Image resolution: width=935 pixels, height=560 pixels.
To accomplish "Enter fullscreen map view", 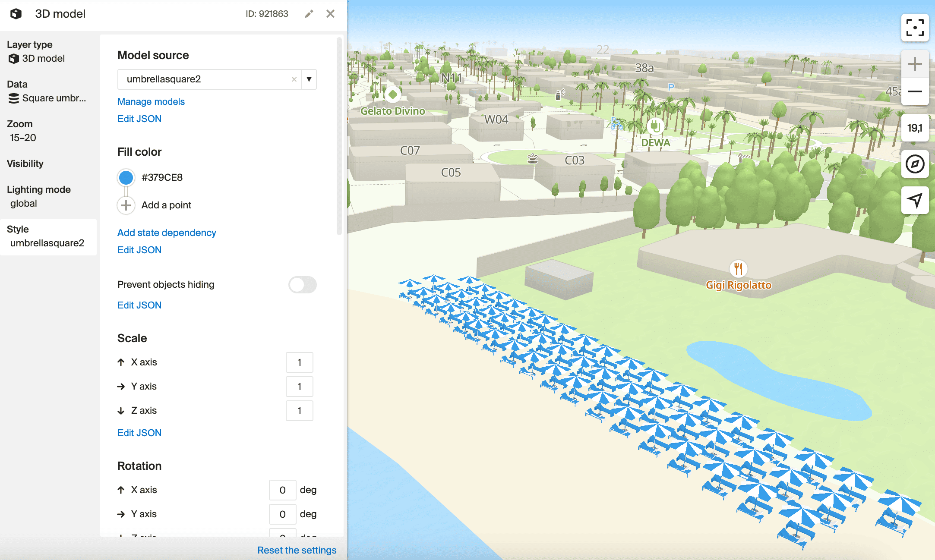I will 915,28.
